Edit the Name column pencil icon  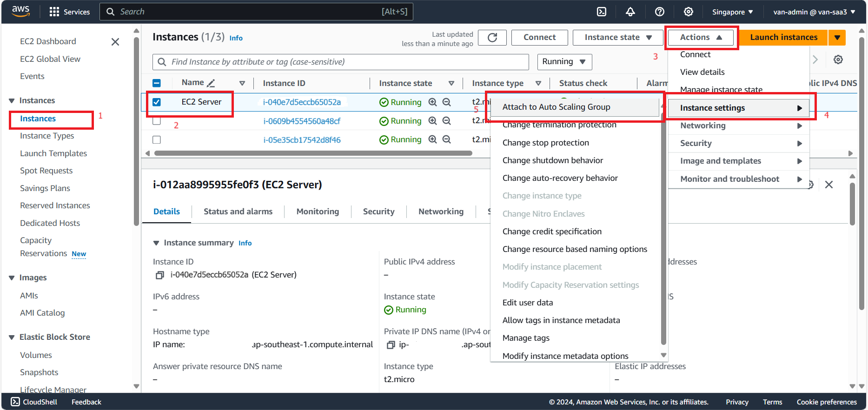pyautogui.click(x=211, y=83)
